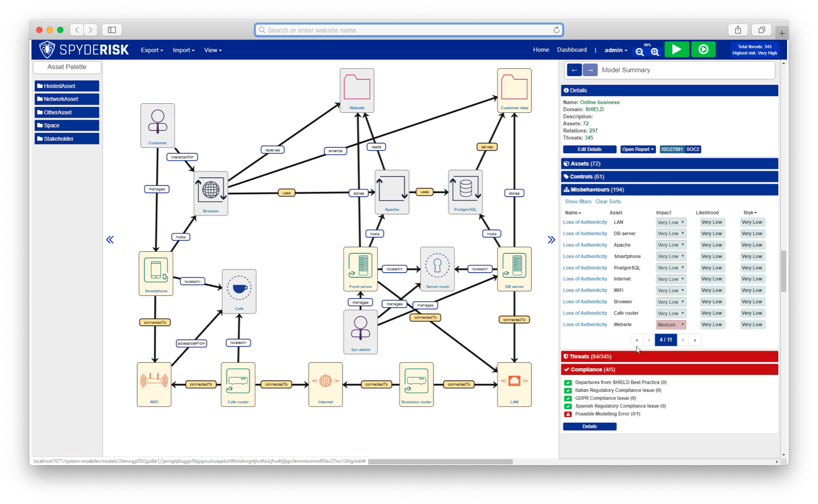Open the admin user menu
Image resolution: width=818 pixels, height=504 pixels.
pyautogui.click(x=616, y=50)
